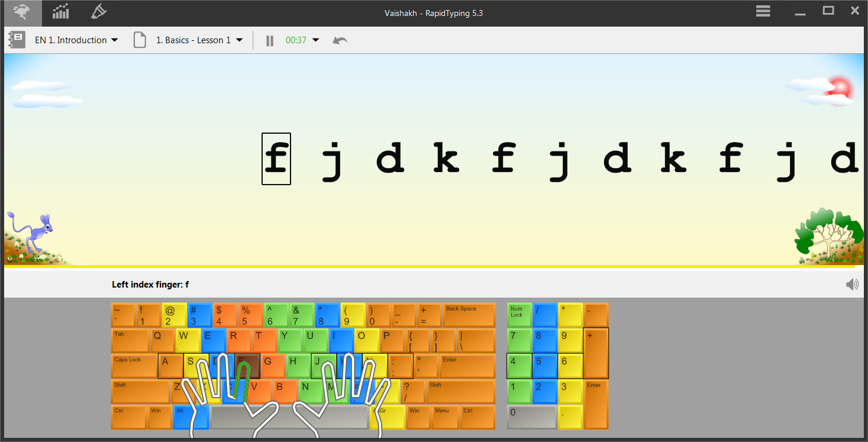The width and height of the screenshot is (868, 442).
Task: Click the 00:37 timer display
Action: point(296,40)
